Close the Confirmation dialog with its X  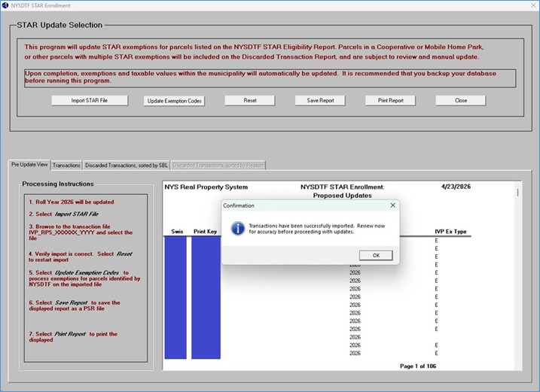(x=392, y=205)
